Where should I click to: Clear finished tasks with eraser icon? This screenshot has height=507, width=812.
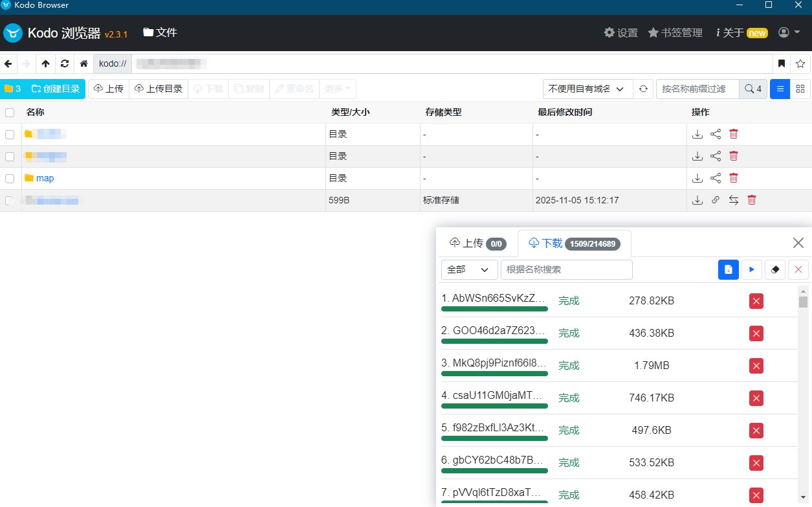(775, 269)
